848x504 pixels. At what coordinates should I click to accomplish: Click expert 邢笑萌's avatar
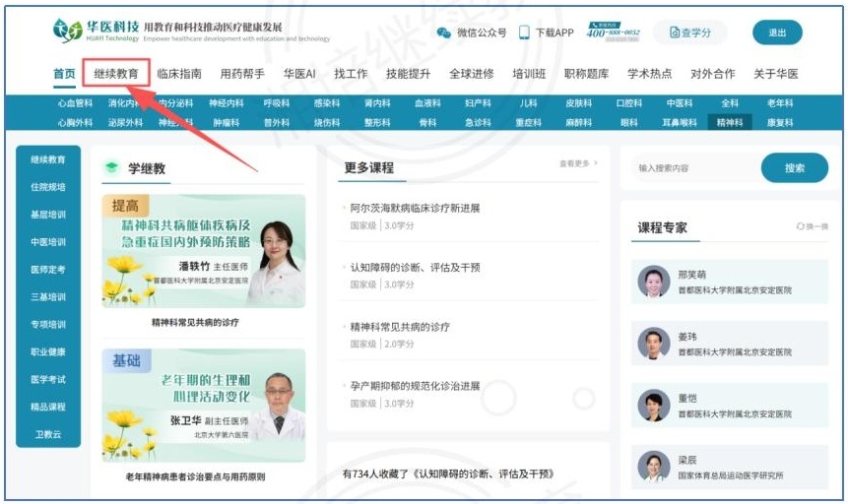653,282
